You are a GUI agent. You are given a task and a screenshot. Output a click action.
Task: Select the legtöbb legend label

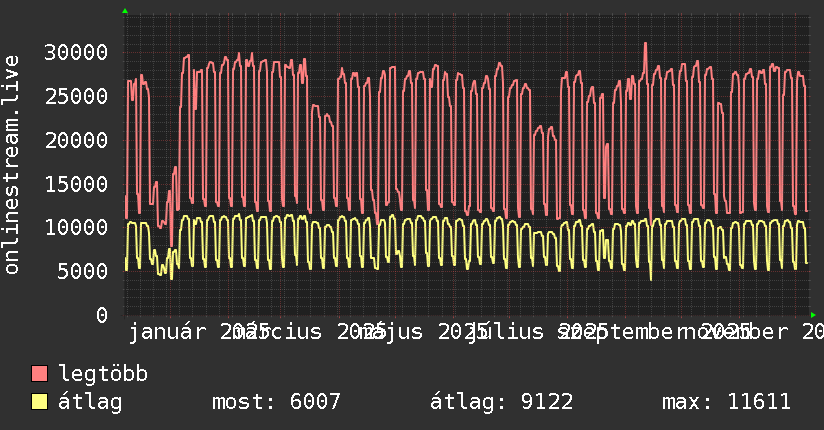pos(103,374)
